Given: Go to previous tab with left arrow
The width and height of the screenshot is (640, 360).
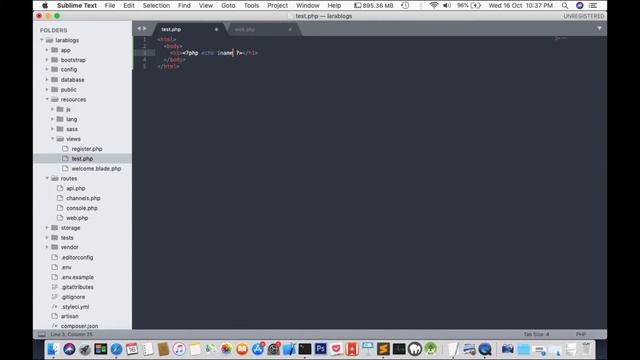Looking at the screenshot, I should (x=139, y=29).
